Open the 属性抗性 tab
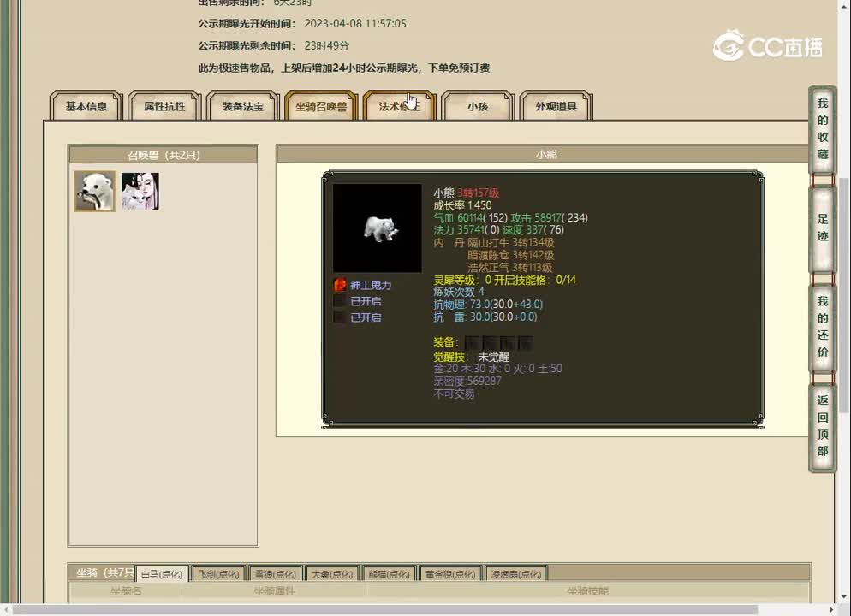Viewport: 851px width, 616px height. click(164, 106)
